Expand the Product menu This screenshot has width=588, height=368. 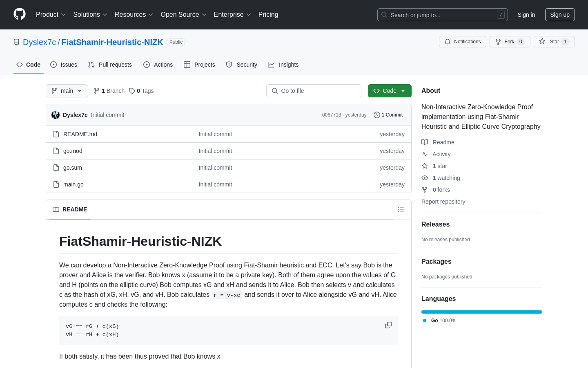click(x=51, y=15)
